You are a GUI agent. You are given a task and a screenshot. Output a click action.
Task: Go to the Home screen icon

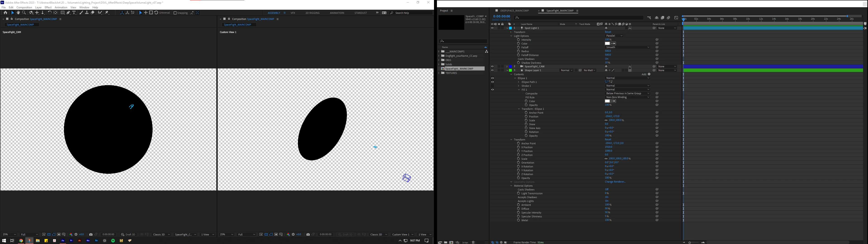pos(5,13)
